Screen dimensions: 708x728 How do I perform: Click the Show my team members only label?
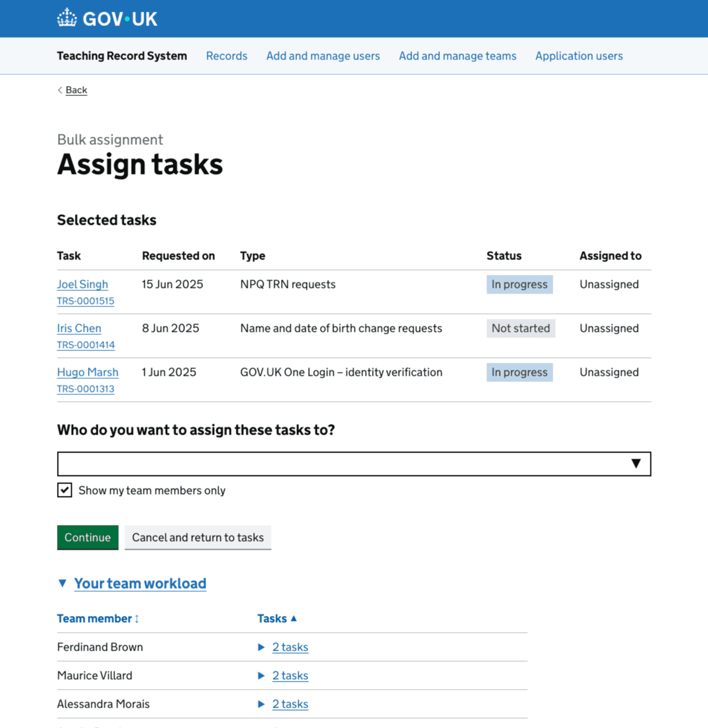tap(152, 490)
